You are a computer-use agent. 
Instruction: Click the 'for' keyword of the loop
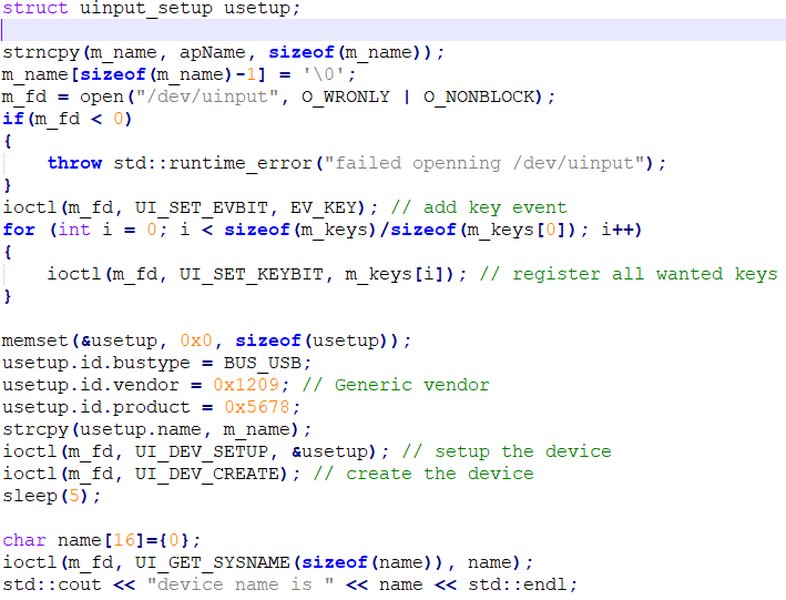19,230
